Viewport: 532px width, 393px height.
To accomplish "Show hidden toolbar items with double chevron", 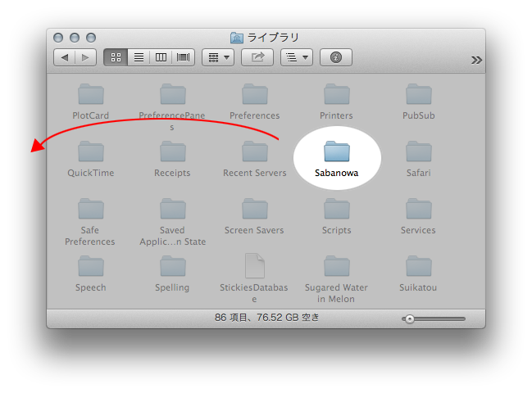I will [x=476, y=61].
